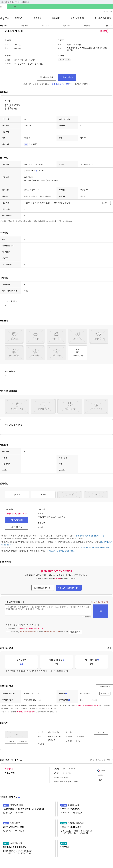Click the 고용24 logo
This screenshot has height=868, width=113.
point(4,18)
